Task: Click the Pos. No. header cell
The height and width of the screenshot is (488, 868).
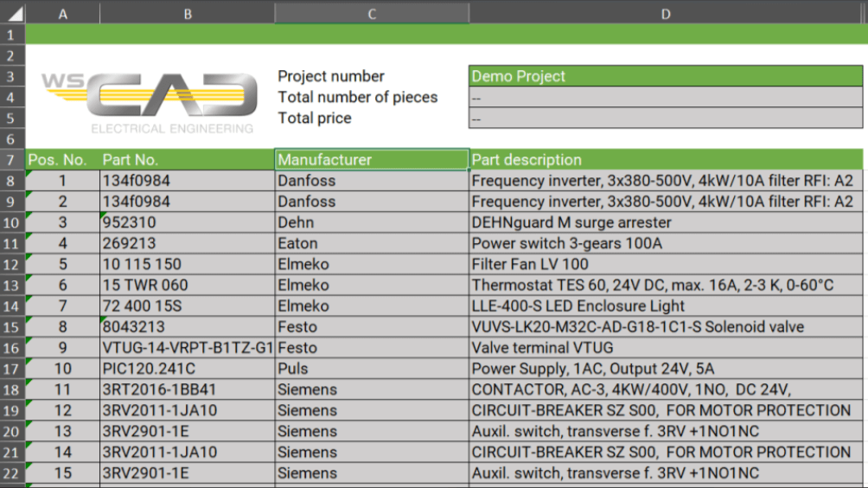Action: point(62,160)
